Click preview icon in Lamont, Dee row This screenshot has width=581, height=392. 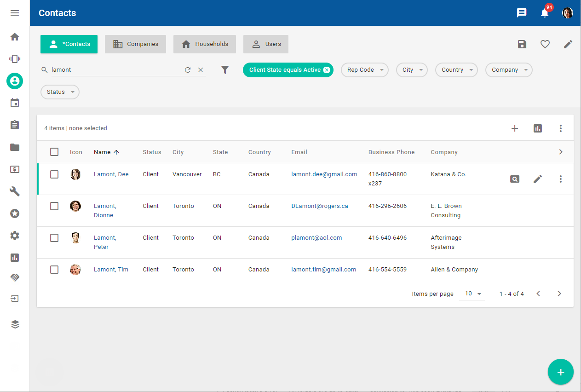[515, 179]
